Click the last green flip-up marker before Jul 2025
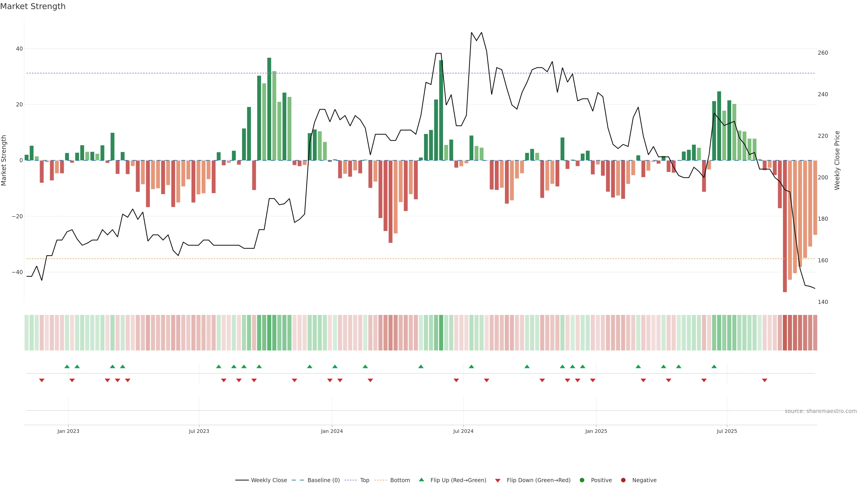This screenshot has width=868, height=488. pos(714,366)
